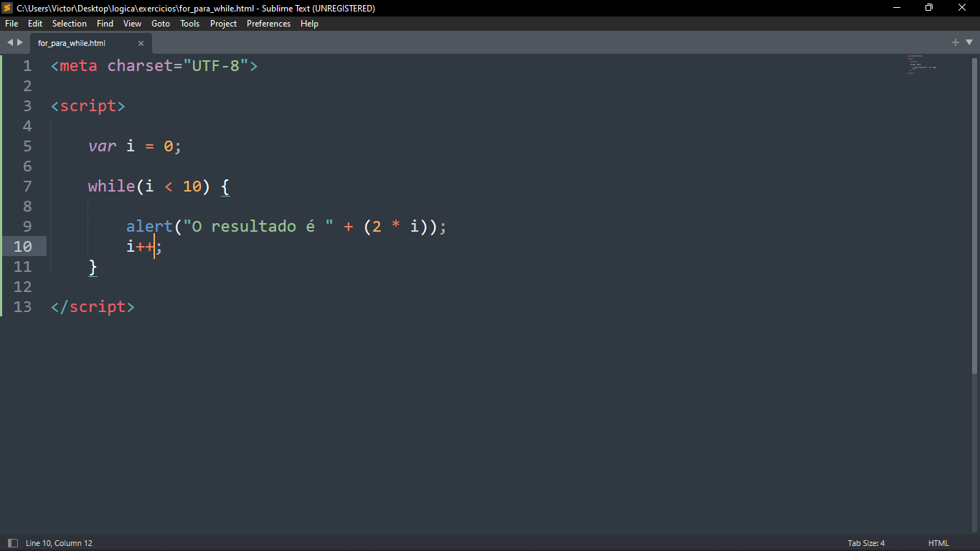Click the alert function name
The height and width of the screenshot is (551, 980).
(150, 227)
